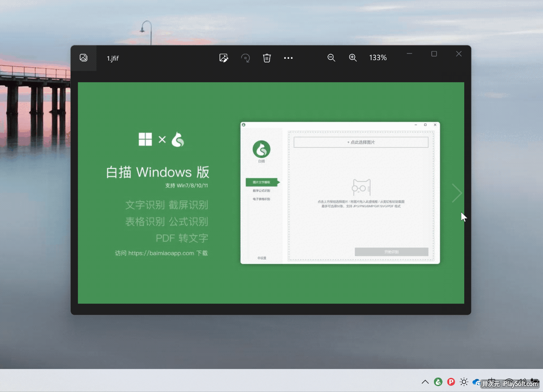The height and width of the screenshot is (392, 543).
Task: Open PicPick from the taskbar
Action: coord(451,382)
